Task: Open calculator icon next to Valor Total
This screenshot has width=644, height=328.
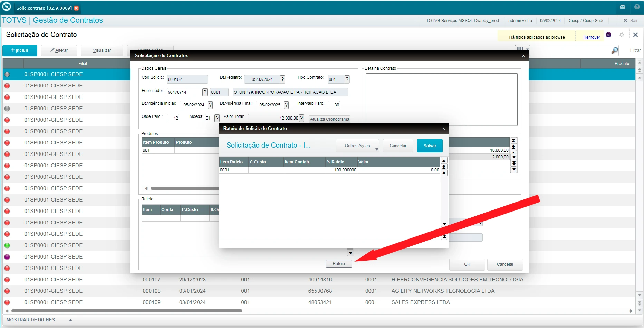Action: click(x=301, y=118)
